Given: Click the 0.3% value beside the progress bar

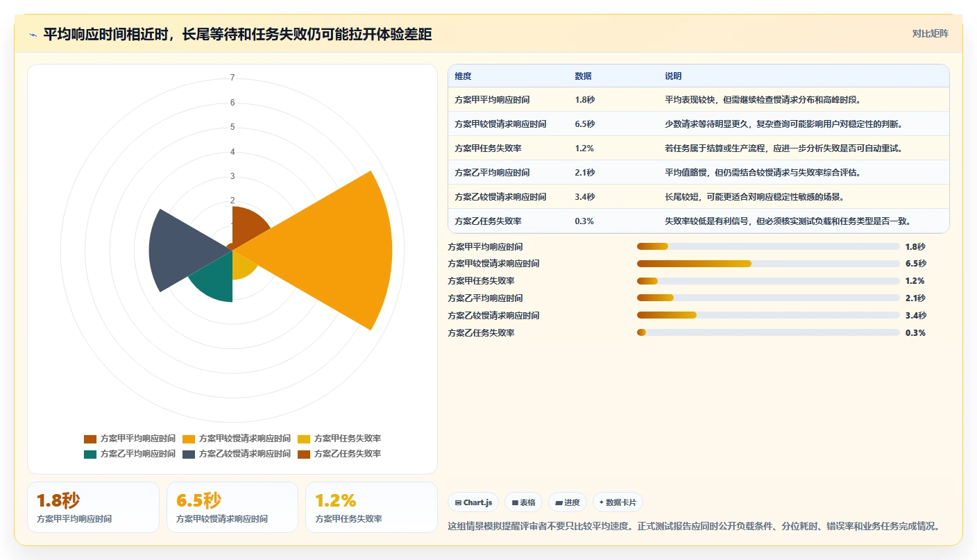Looking at the screenshot, I should click(x=915, y=333).
